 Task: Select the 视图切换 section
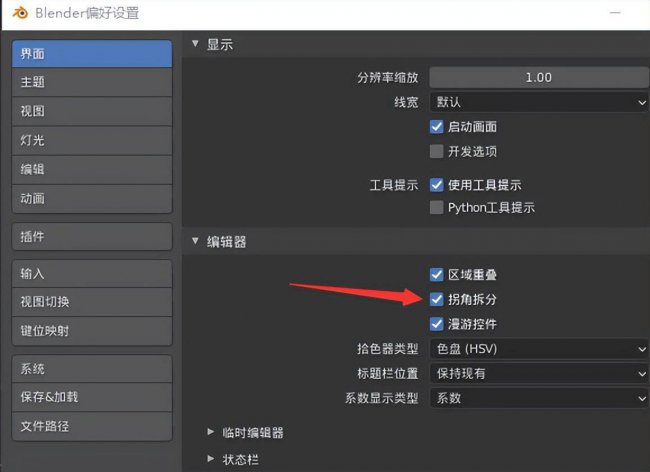[92, 302]
